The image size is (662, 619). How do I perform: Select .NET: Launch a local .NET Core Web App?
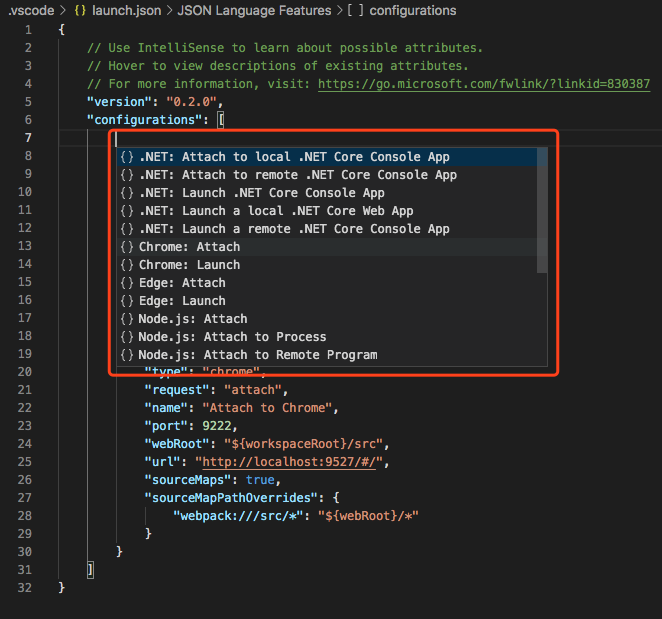[276, 211]
